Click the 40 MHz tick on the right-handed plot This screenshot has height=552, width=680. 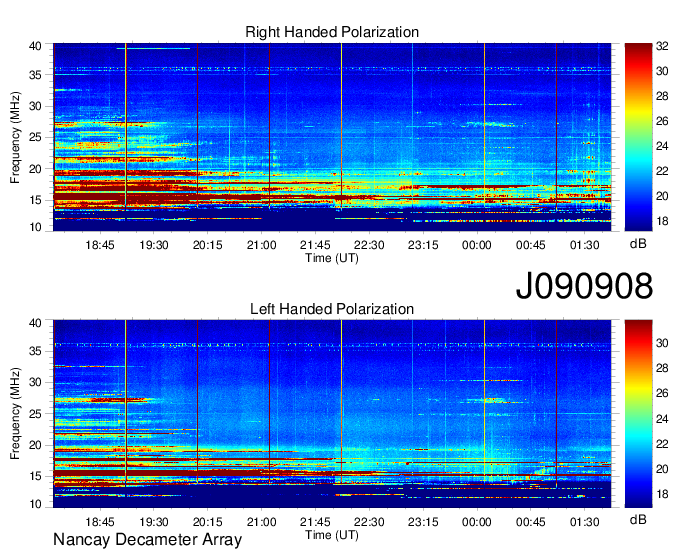[x=35, y=46]
